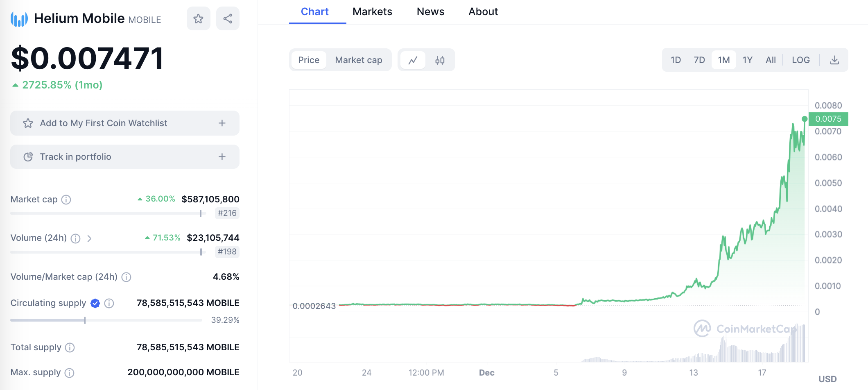Click the 12:00 PM axis label
The image size is (868, 390).
426,373
